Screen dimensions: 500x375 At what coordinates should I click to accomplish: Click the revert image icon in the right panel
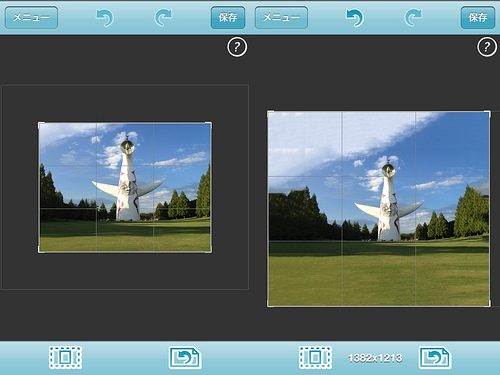(x=435, y=358)
